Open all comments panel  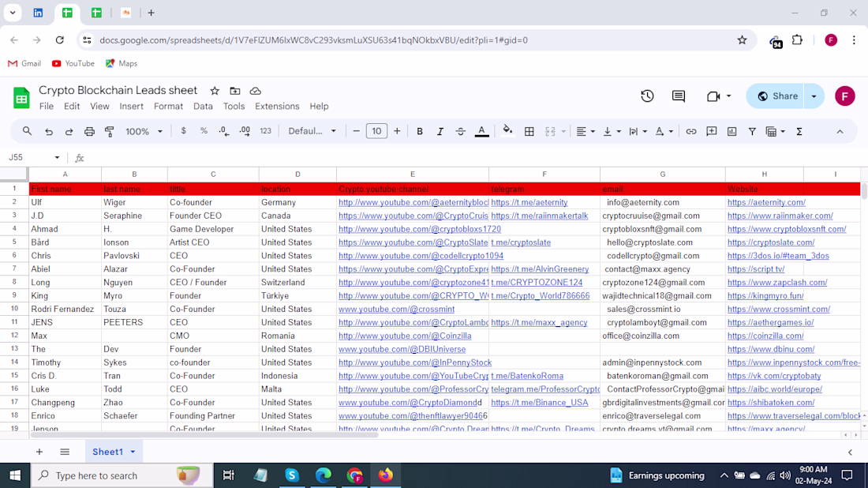tap(678, 96)
